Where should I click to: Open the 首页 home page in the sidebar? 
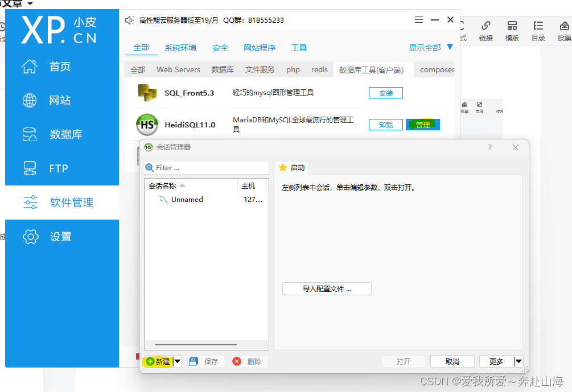coord(62,67)
